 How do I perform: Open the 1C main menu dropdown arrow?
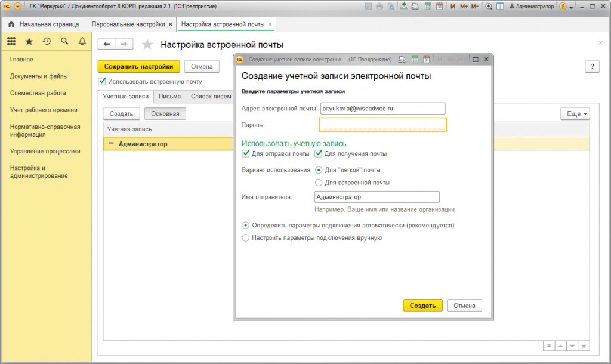17,6
